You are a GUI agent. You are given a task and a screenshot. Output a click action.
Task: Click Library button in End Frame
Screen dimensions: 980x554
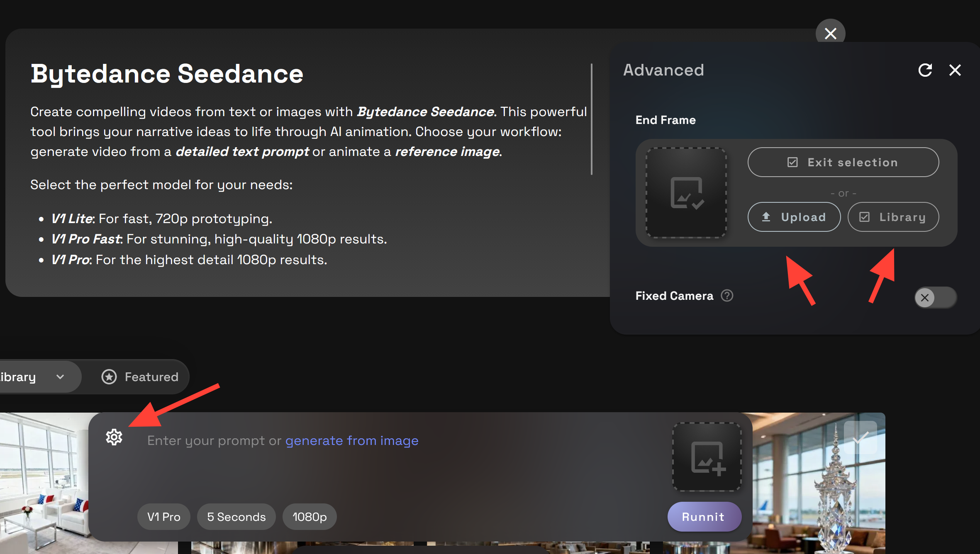[x=893, y=217]
